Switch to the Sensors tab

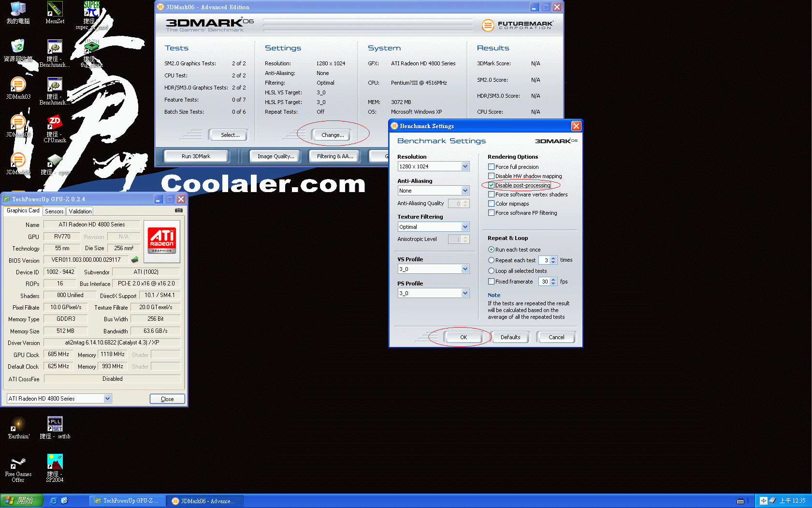click(x=54, y=211)
